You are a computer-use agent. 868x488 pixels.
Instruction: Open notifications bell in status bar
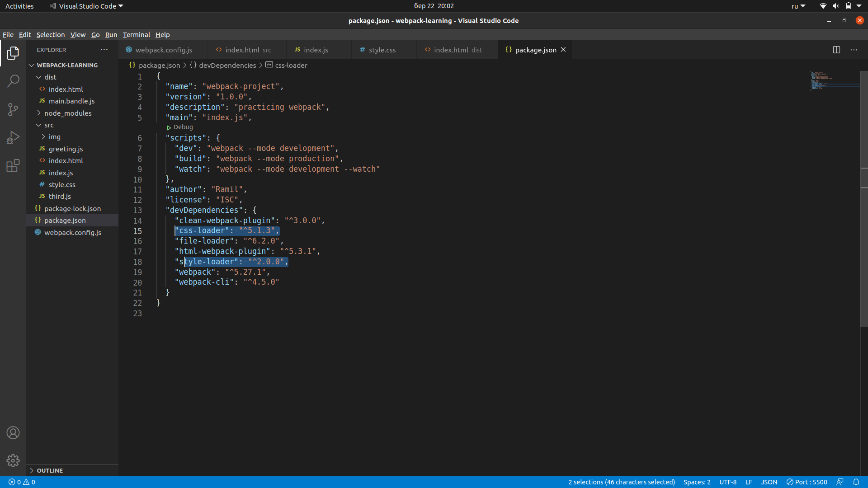856,482
